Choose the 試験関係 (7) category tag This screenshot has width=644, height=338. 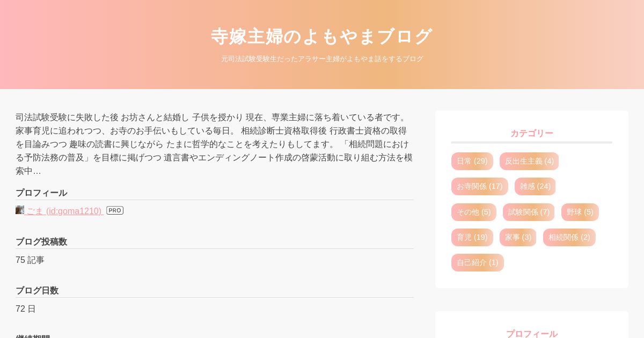tap(529, 212)
